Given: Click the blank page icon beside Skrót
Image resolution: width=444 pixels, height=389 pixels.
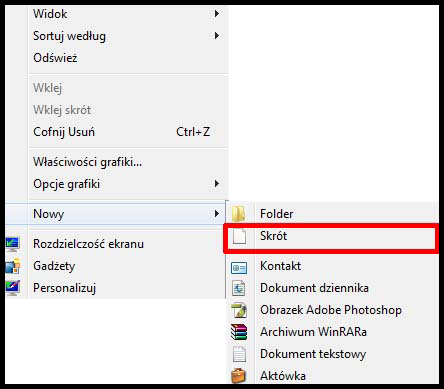Looking at the screenshot, I should pyautogui.click(x=239, y=236).
